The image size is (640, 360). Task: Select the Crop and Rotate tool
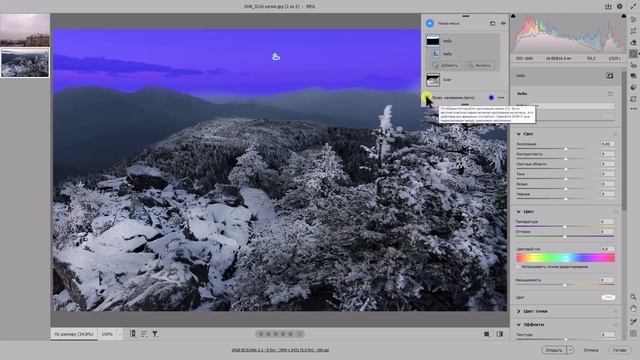[x=633, y=31]
